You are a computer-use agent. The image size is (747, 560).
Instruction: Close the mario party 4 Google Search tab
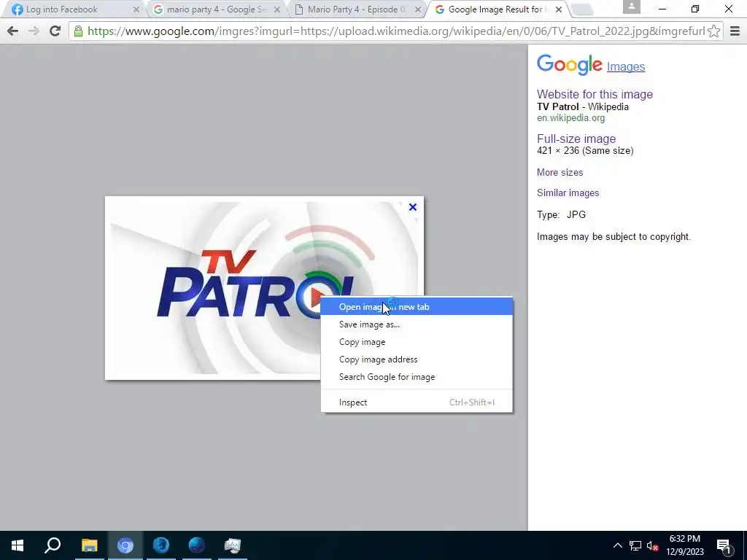(x=276, y=9)
